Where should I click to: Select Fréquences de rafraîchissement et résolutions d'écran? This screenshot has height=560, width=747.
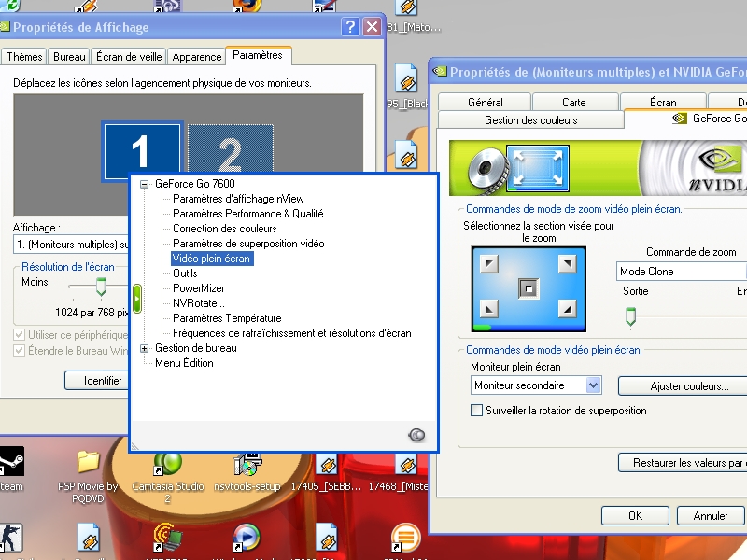click(291, 333)
